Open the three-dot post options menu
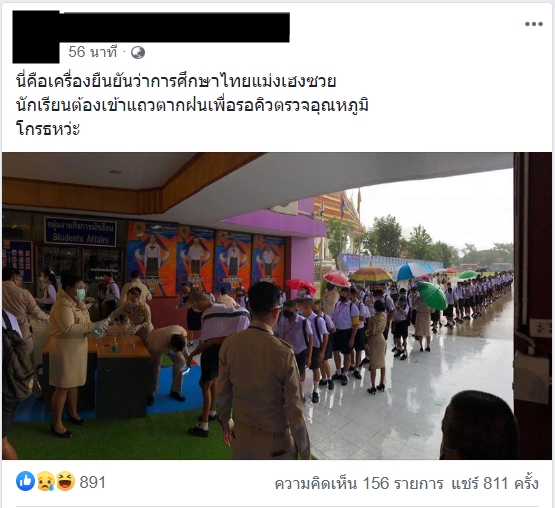This screenshot has width=555, height=508. (534, 24)
